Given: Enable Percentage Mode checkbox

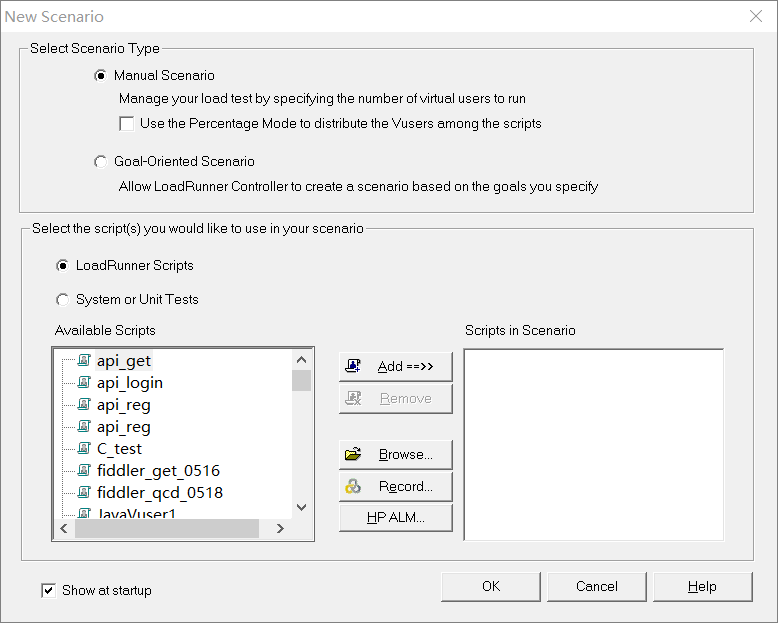Looking at the screenshot, I should point(127,124).
